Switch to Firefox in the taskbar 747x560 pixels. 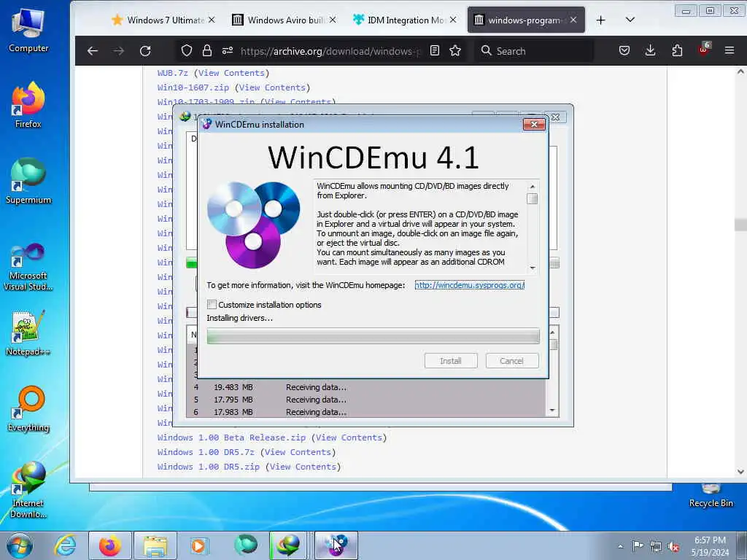[x=110, y=545]
